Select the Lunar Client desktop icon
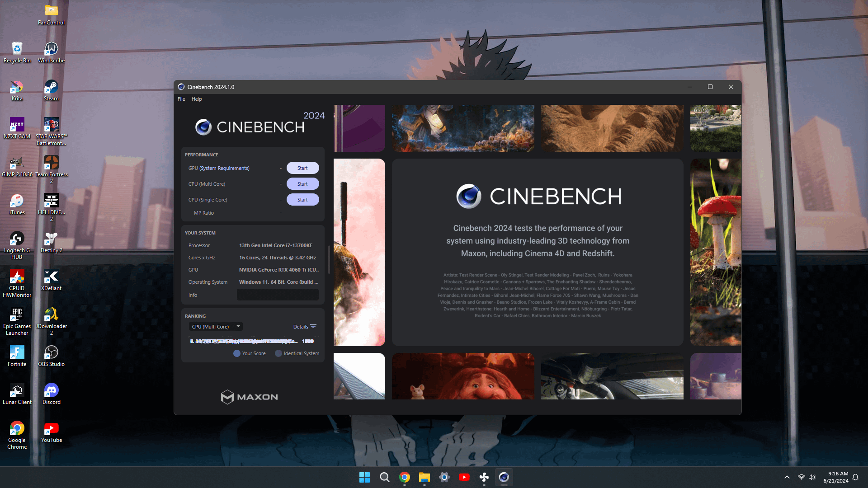This screenshot has height=488, width=868. [17, 394]
